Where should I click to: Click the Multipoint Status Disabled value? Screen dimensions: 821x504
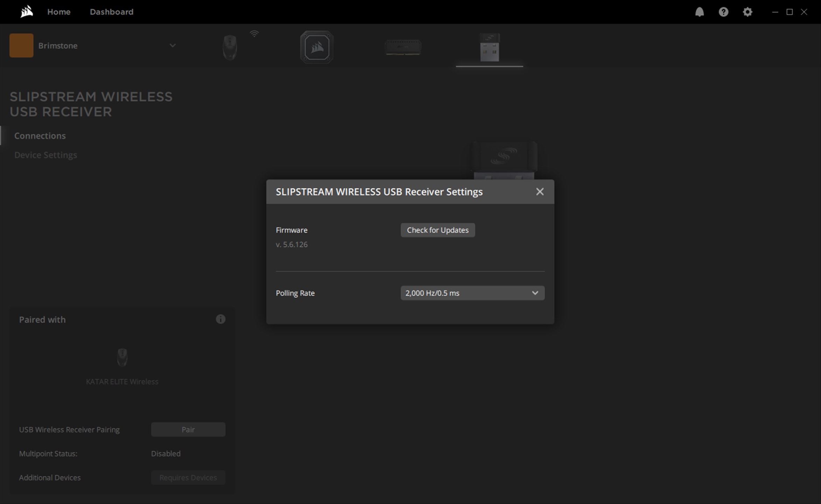click(x=166, y=454)
